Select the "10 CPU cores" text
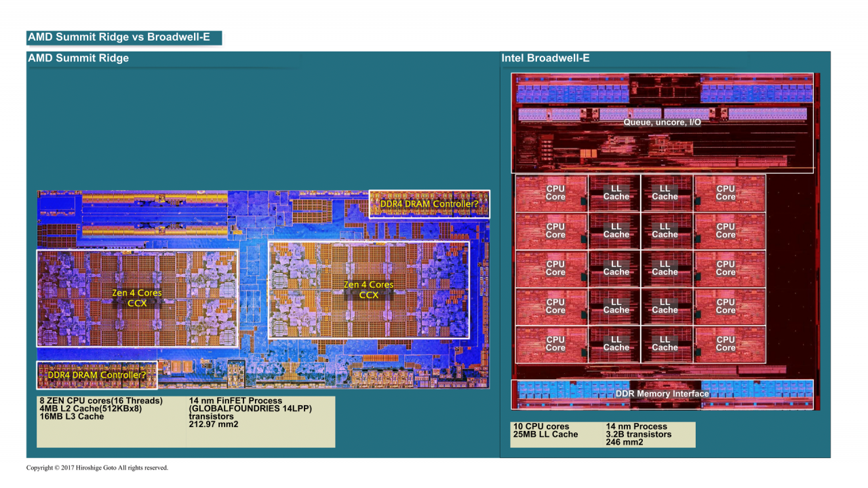This screenshot has width=868, height=488. pyautogui.click(x=541, y=426)
